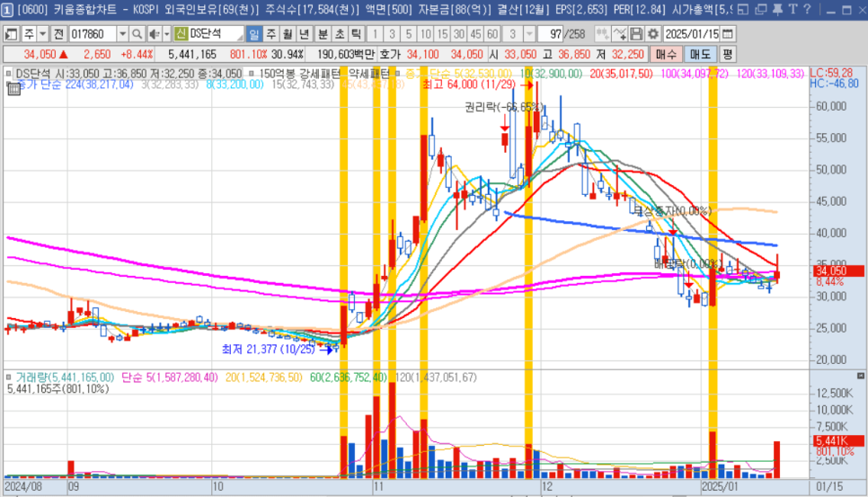Screen dimensions: 868x497
Task: Select the 45 interval preset button
Action: 475,34
